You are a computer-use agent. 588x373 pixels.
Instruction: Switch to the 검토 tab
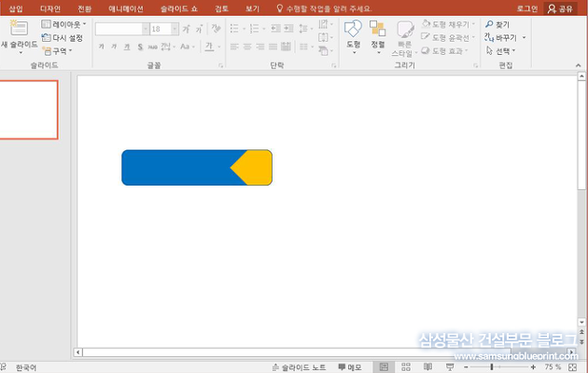tap(221, 8)
